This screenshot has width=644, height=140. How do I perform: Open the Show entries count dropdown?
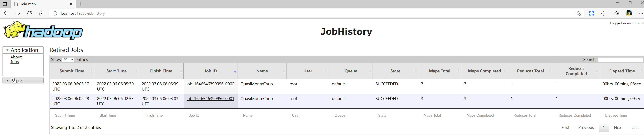[68, 60]
